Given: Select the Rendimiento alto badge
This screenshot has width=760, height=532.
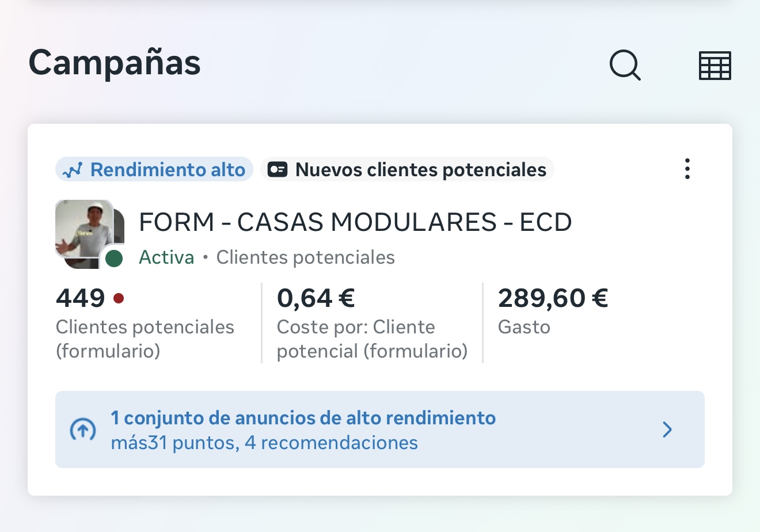Looking at the screenshot, I should (154, 169).
